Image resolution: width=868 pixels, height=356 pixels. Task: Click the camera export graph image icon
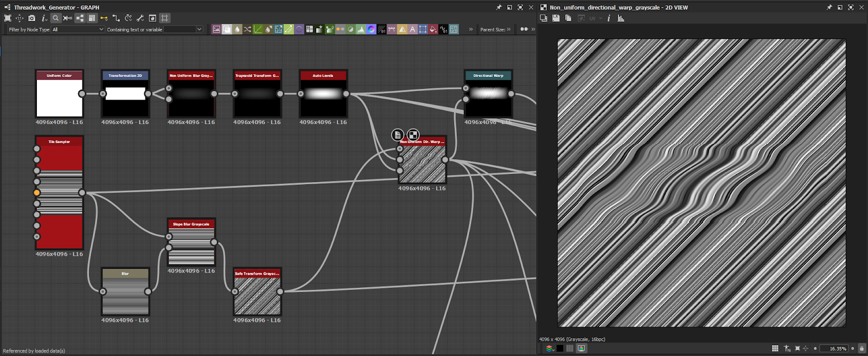(x=32, y=18)
